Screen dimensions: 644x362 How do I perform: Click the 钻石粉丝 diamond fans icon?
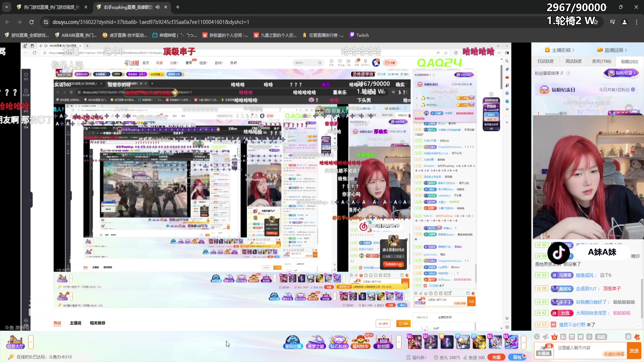point(338,342)
